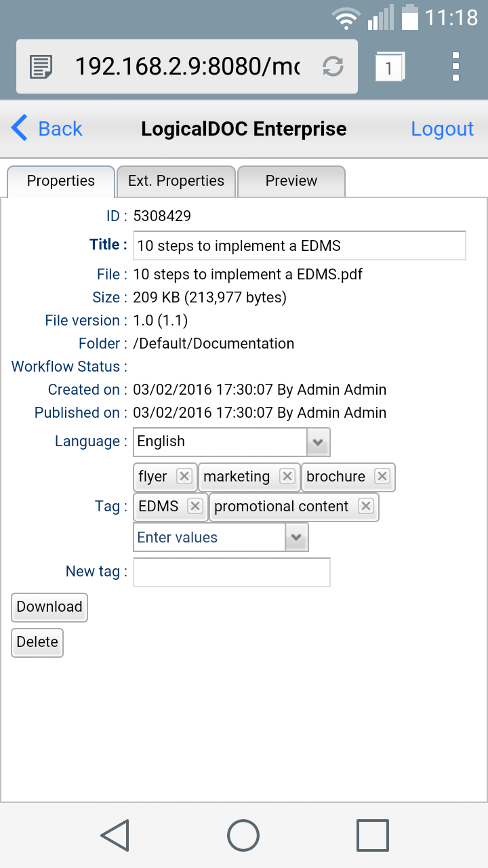This screenshot has width=488, height=868.
Task: Tap the Created on date value
Action: tap(260, 390)
